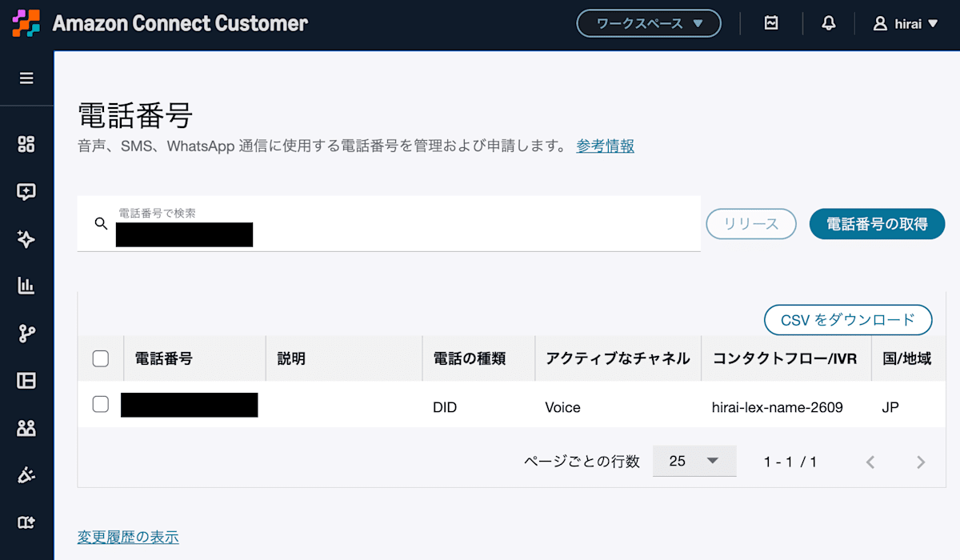Open the bottom sidebar icon with plus sign

(x=26, y=522)
